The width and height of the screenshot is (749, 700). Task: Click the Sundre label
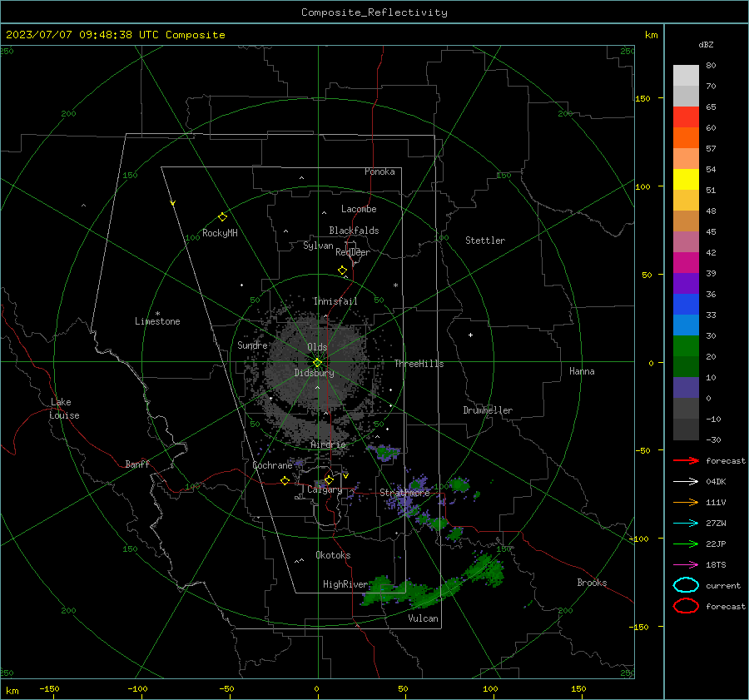[252, 345]
